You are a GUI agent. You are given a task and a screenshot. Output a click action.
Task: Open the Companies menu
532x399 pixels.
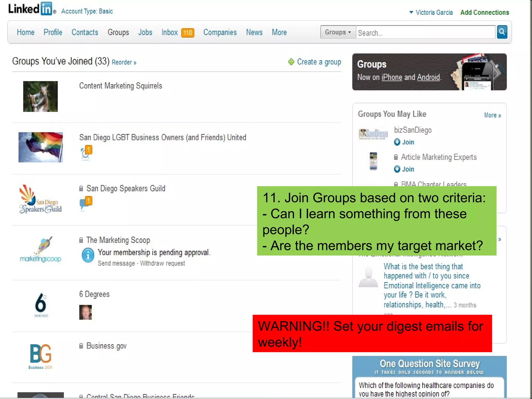[x=220, y=32]
